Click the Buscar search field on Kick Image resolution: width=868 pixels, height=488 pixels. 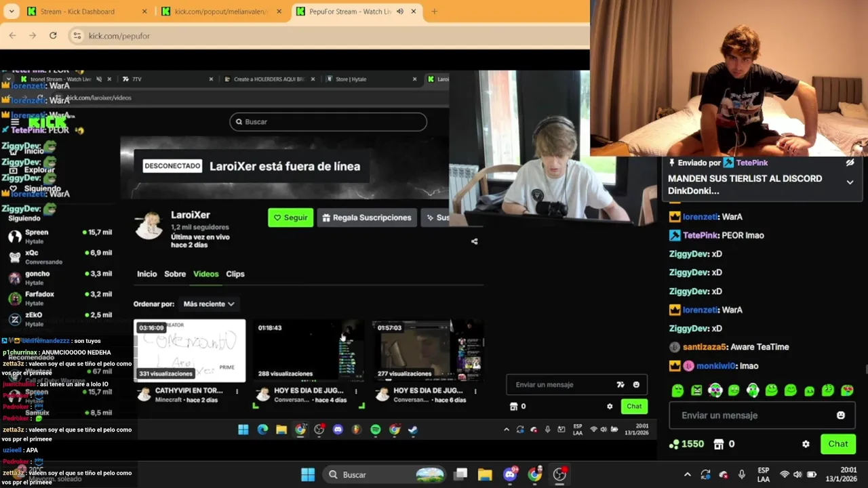328,122
